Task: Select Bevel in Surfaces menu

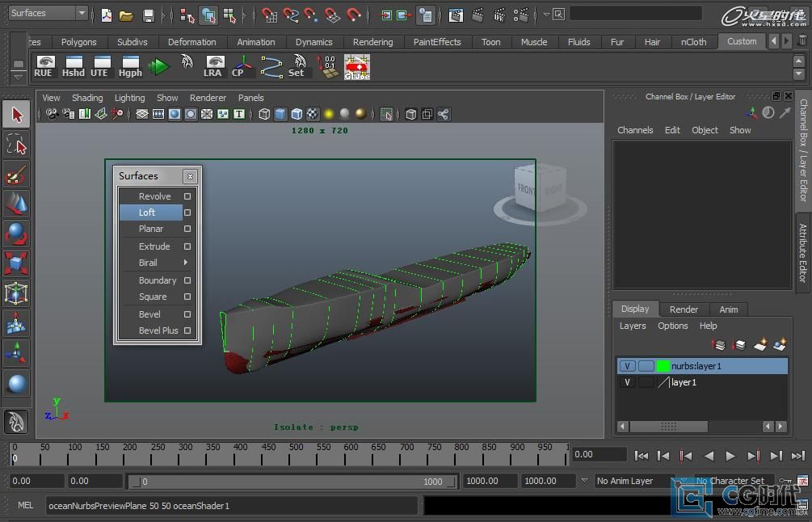Action: [149, 314]
